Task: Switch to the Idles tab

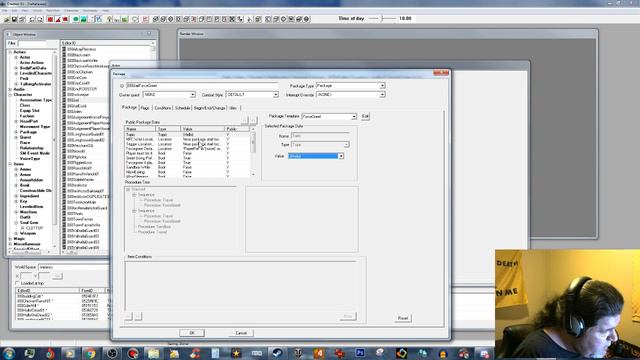Action: [233, 108]
